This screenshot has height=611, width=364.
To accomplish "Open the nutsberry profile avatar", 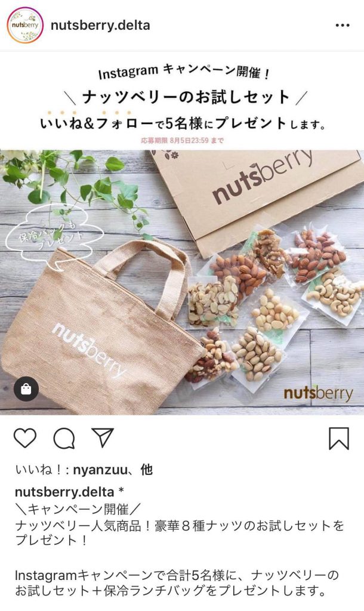I will [25, 25].
